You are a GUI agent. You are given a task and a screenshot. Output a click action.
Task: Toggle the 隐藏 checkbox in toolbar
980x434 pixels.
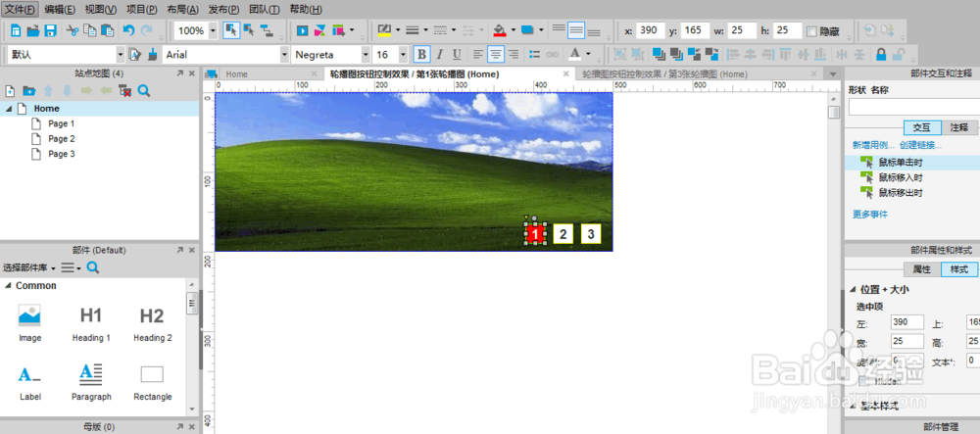point(811,31)
